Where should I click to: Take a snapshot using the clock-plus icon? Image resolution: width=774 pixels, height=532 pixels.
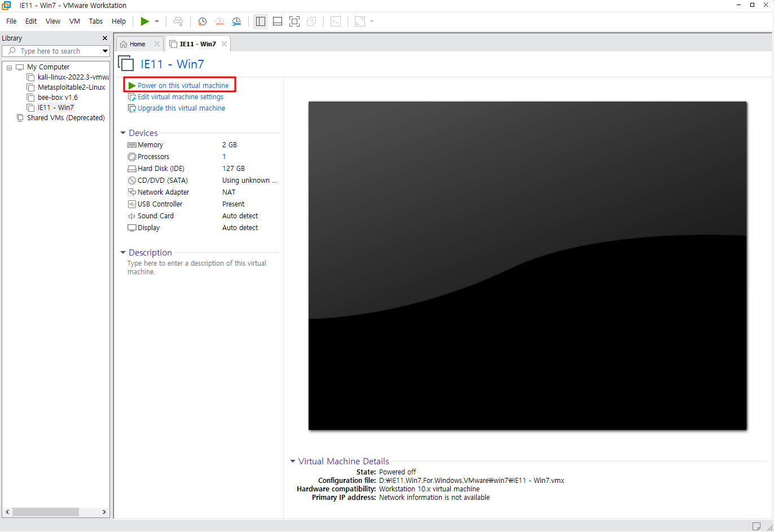coord(202,21)
